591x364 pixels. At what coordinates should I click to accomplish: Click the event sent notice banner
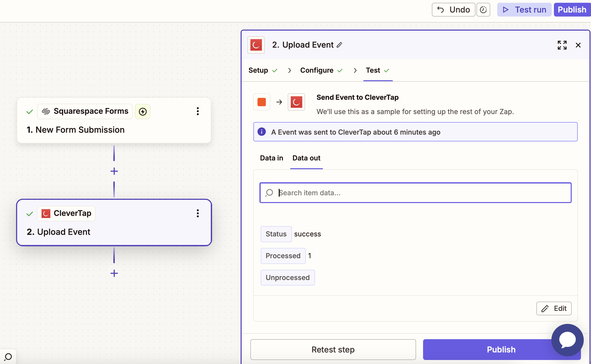coord(415,132)
